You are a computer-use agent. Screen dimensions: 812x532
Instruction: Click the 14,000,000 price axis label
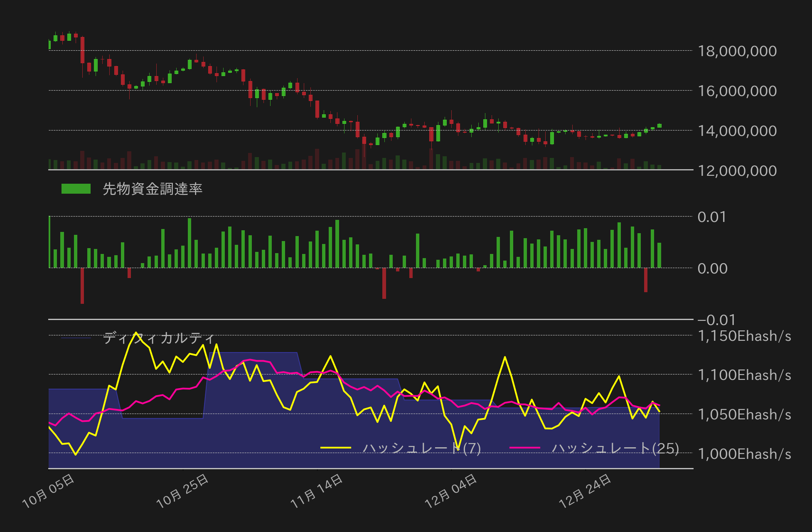tap(737, 131)
